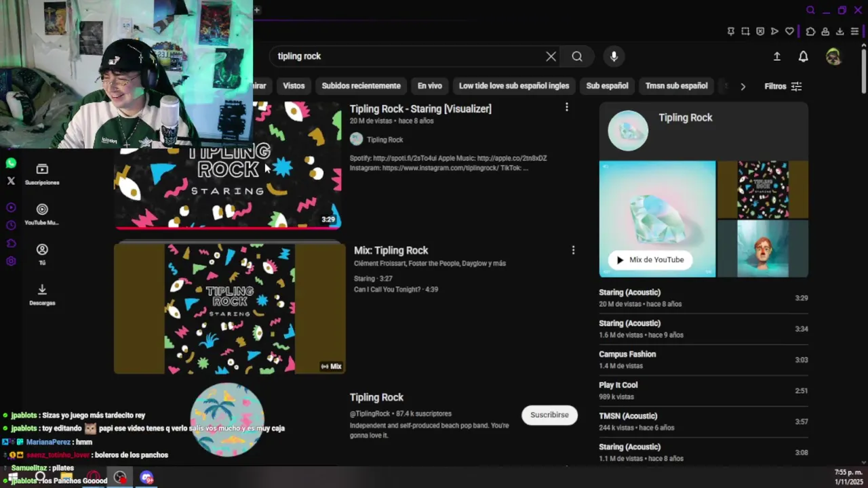The height and width of the screenshot is (488, 868).
Task: Select the Vistos filter chip
Action: point(294,86)
